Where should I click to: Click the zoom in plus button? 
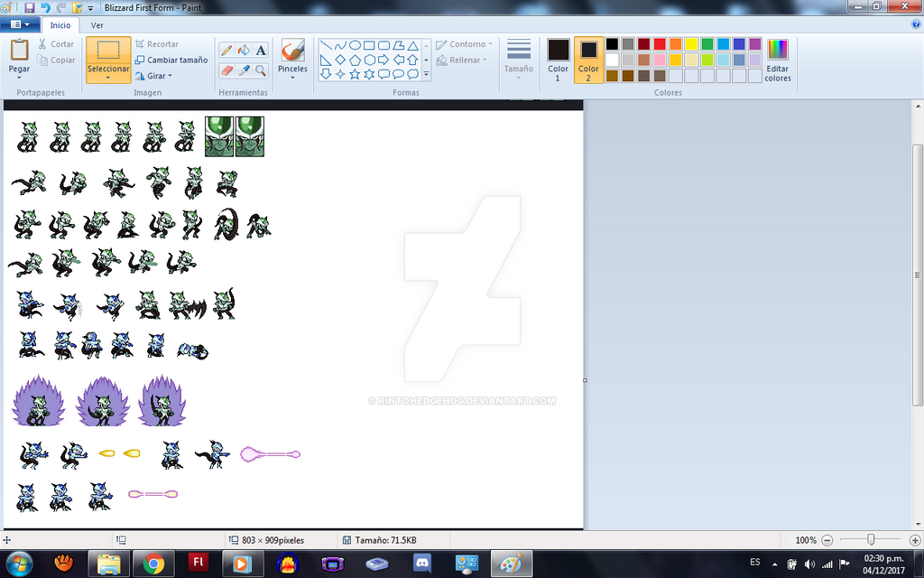(x=915, y=540)
